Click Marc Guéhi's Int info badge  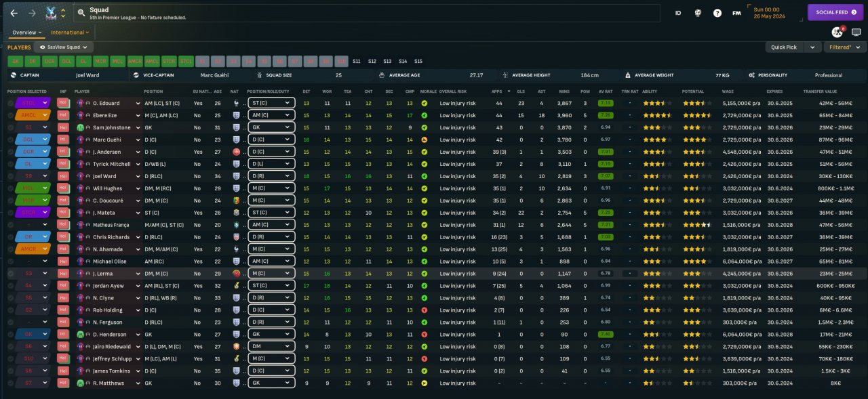click(x=63, y=140)
